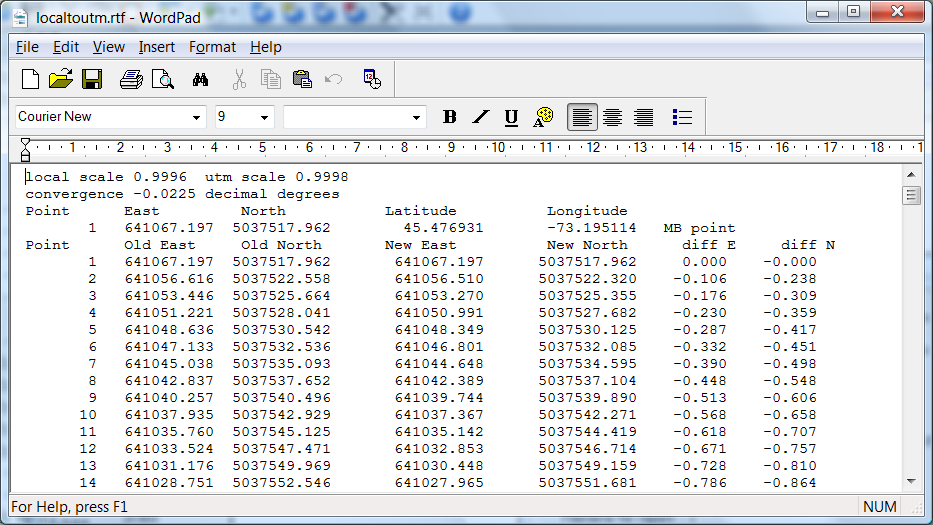Expand the Courier New font dropdown
The height and width of the screenshot is (525, 933).
pos(196,117)
